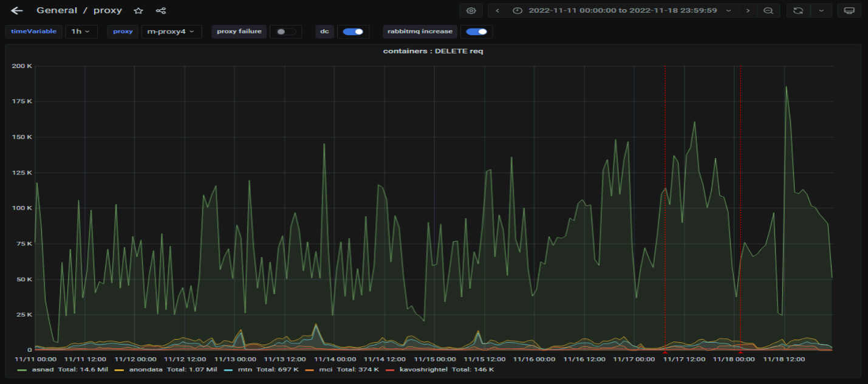Viewport: 868px width, 384px height.
Task: Expand the refresh interval dropdown
Action: (821, 11)
